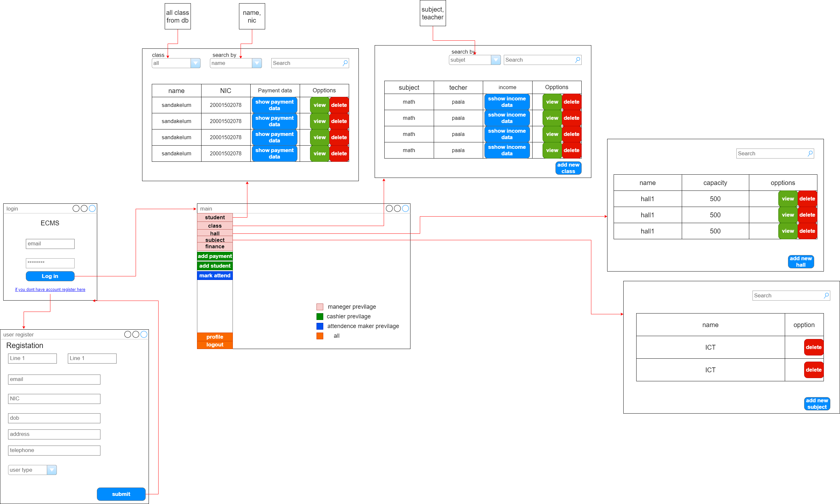The image size is (840, 504).
Task: Click 'Registation' heading text
Action: coord(25,345)
